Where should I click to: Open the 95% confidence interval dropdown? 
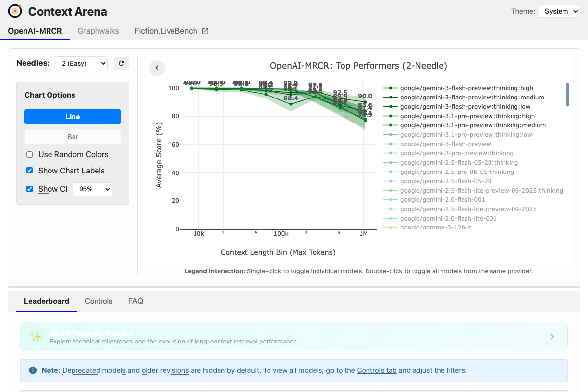point(92,189)
